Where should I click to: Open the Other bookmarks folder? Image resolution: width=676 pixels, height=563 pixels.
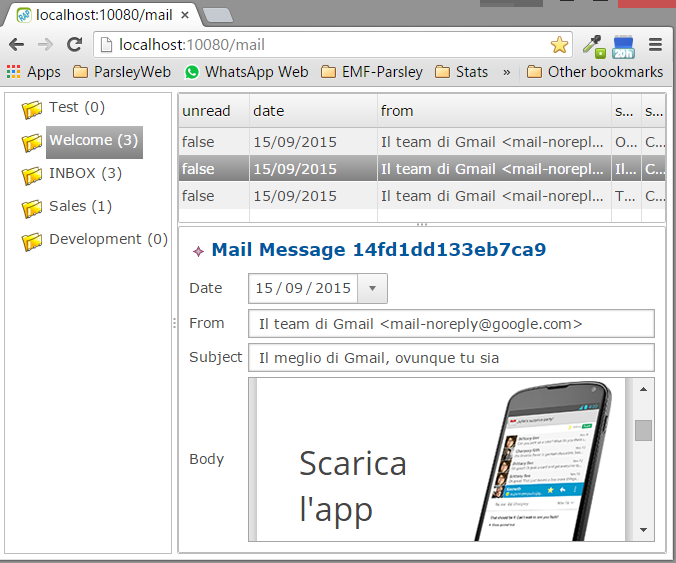click(595, 72)
